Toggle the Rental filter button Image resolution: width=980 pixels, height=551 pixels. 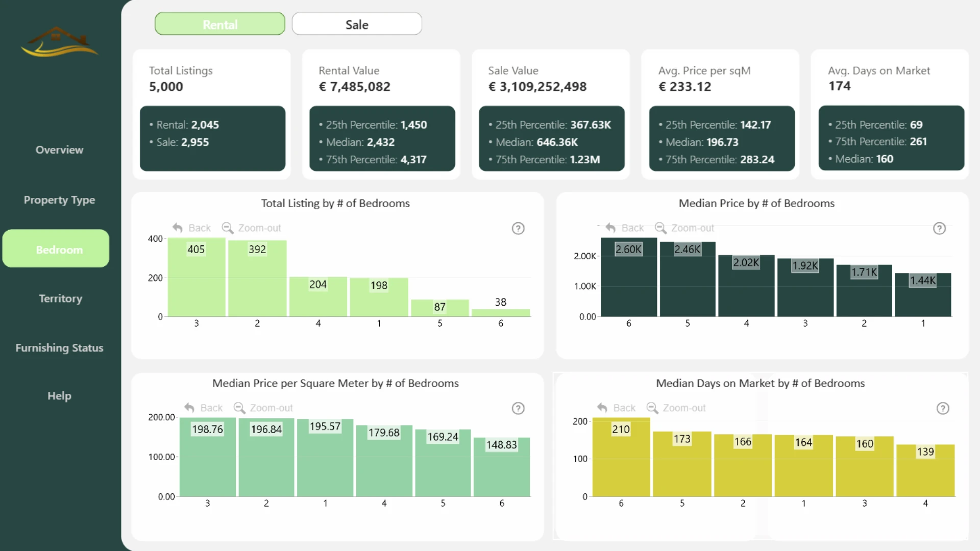220,24
